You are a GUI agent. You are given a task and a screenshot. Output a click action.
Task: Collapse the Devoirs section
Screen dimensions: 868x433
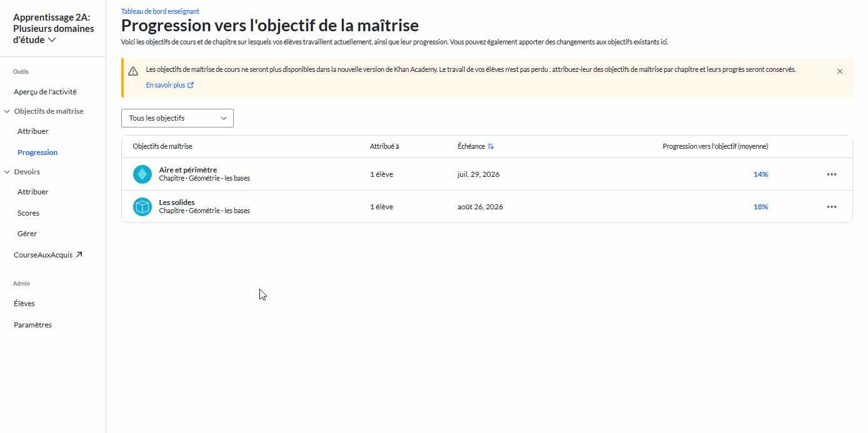click(7, 172)
